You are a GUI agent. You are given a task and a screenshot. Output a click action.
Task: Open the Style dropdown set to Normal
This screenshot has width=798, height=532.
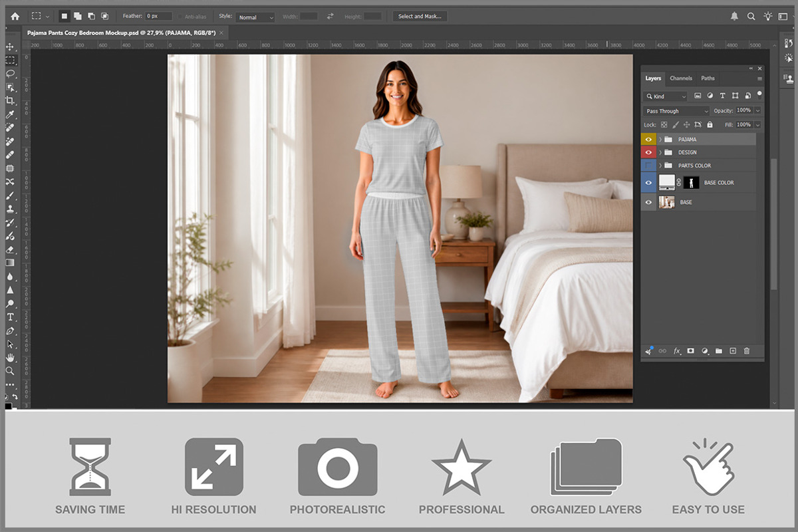pyautogui.click(x=255, y=17)
